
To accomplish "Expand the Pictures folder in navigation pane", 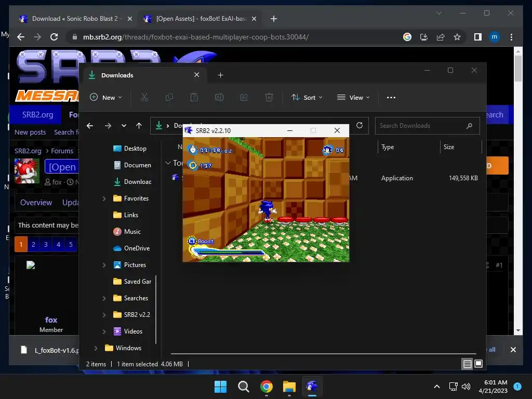I will click(104, 265).
